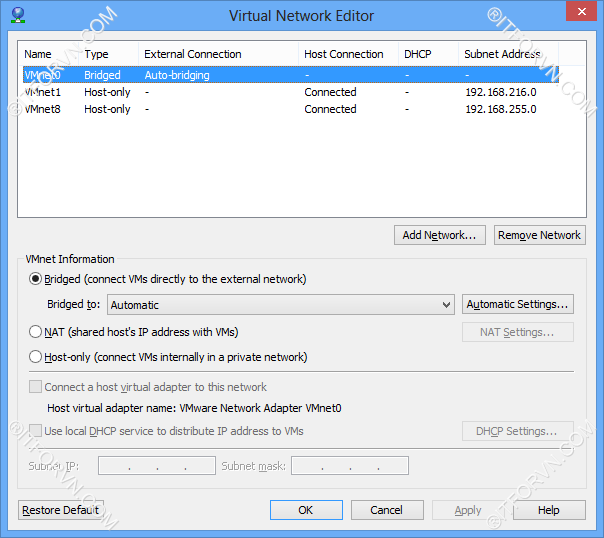Click the External Connection column header
This screenshot has height=538, width=604.
[x=193, y=54]
